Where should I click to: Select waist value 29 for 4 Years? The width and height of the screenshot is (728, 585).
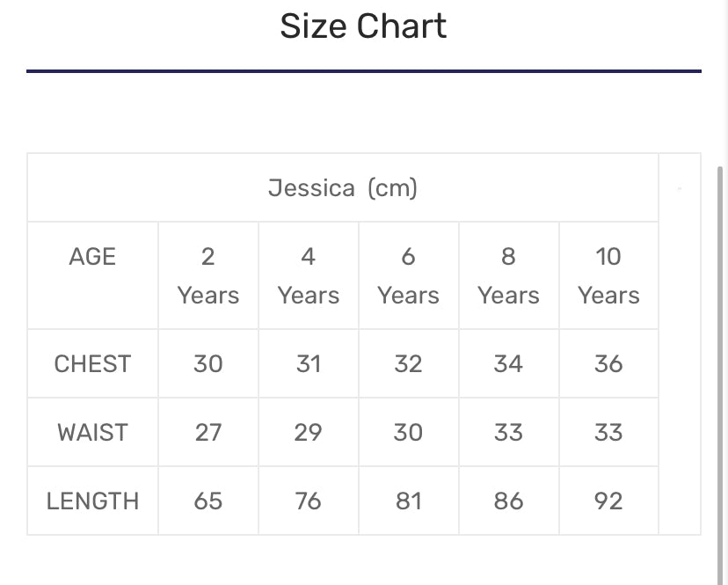pos(309,433)
